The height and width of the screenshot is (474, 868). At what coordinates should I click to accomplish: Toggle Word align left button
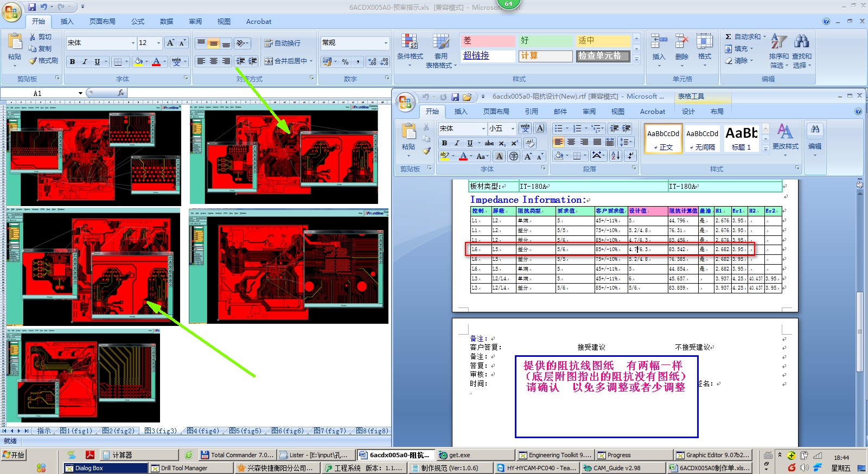(558, 142)
